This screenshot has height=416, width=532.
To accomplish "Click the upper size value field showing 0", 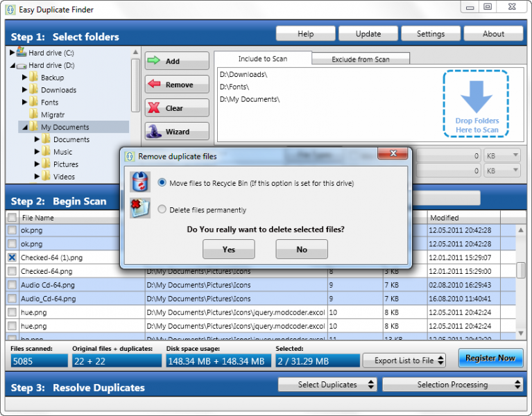I will click(449, 155).
